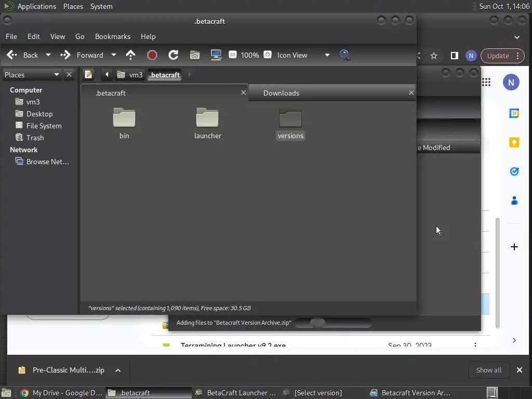Open Google Calendar side panel icon
532x399 pixels.
pos(514,113)
